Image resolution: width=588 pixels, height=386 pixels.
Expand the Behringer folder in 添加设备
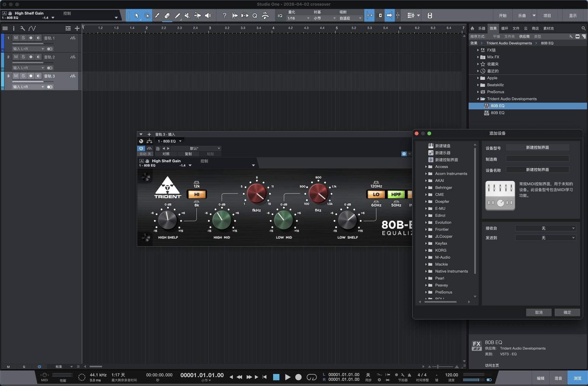point(426,187)
